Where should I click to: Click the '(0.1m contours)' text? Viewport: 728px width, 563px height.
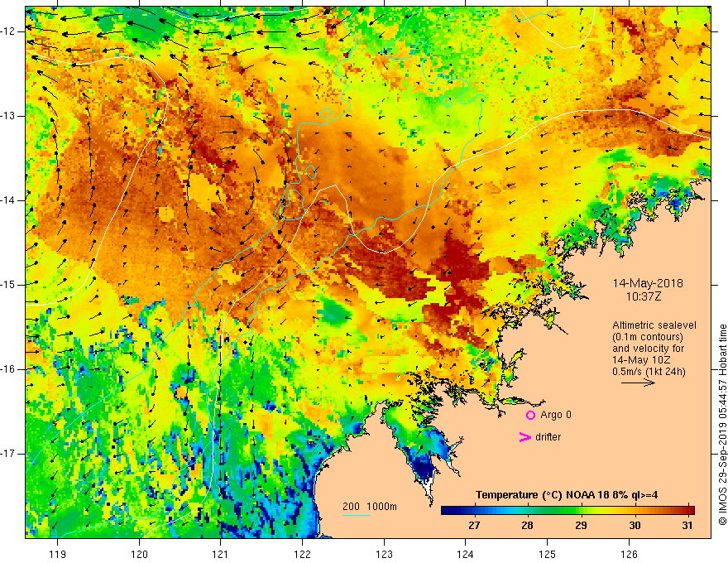pos(648,337)
